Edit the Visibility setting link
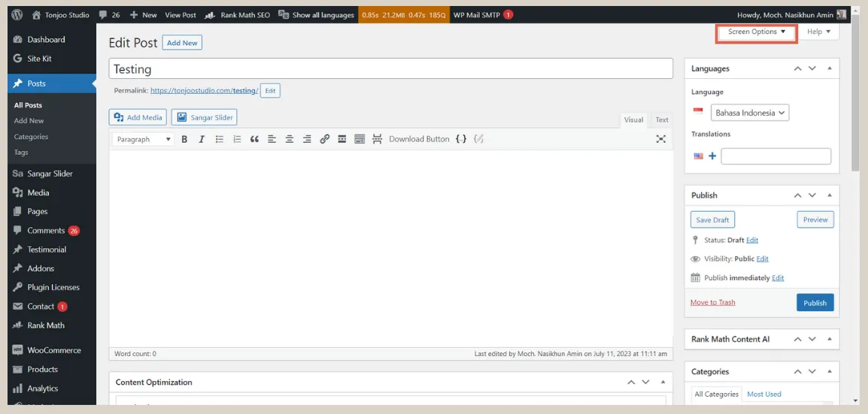 click(x=762, y=258)
